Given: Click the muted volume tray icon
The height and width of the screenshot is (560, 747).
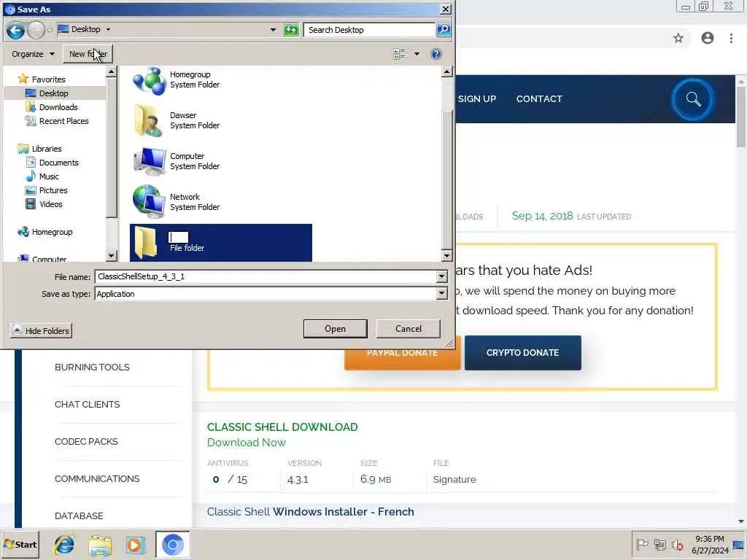Looking at the screenshot, I should click(677, 544).
